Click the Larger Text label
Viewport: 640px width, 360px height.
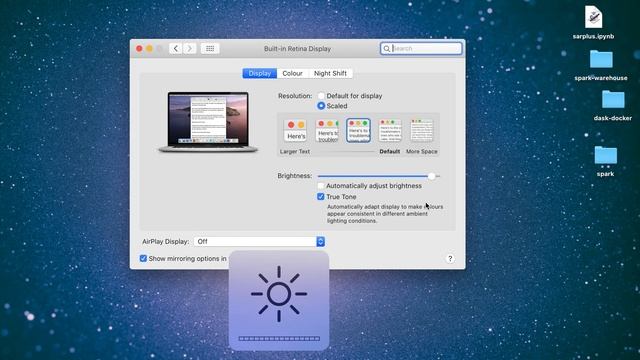(295, 151)
